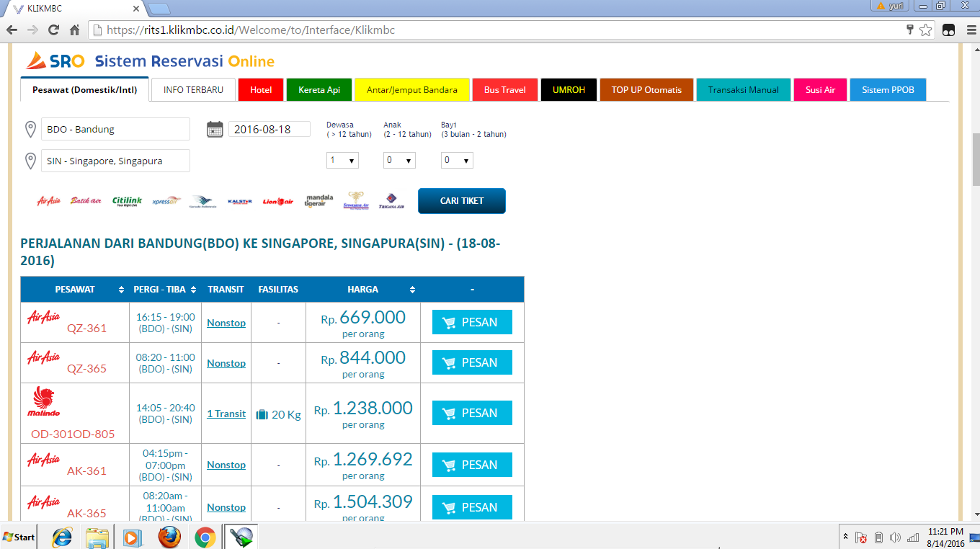Screen dimensions: 980x549
Task: Click the browser address bar URL
Action: tap(251, 30)
